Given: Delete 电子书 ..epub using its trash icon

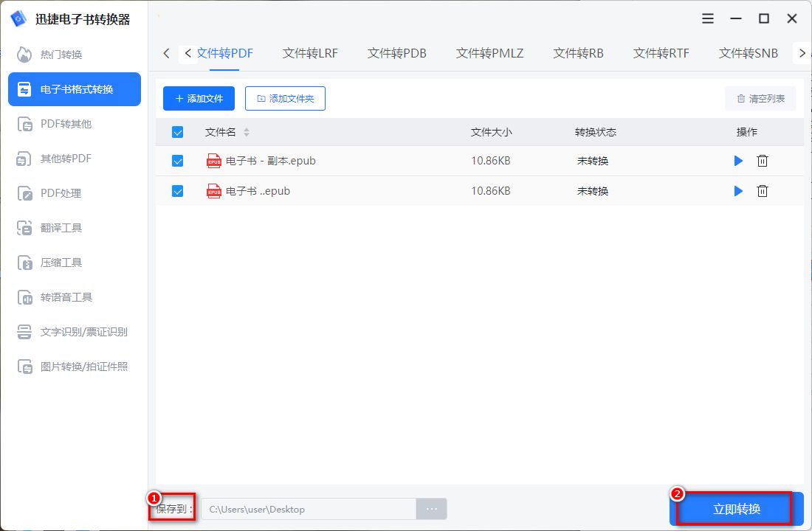Looking at the screenshot, I should point(763,190).
